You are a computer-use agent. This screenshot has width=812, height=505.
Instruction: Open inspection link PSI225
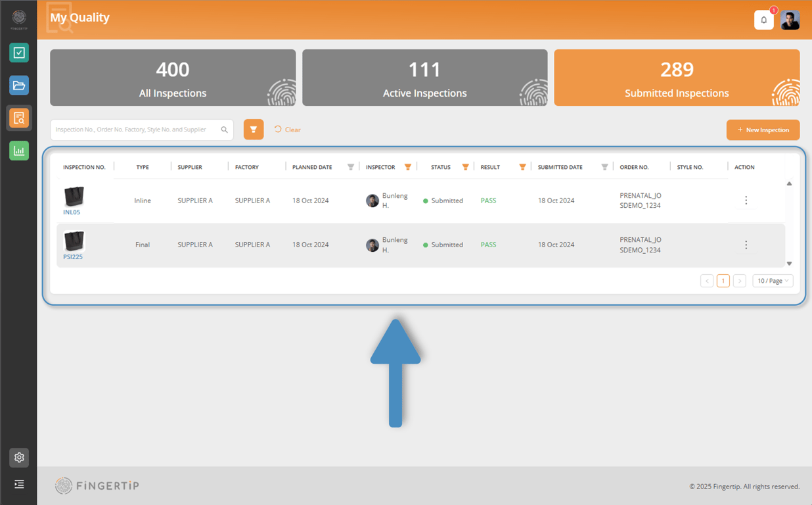click(x=73, y=257)
